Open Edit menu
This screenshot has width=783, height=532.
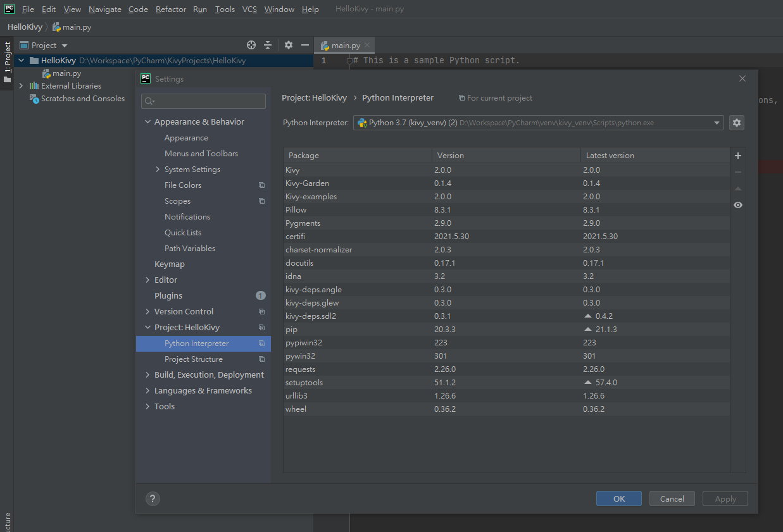pyautogui.click(x=49, y=9)
